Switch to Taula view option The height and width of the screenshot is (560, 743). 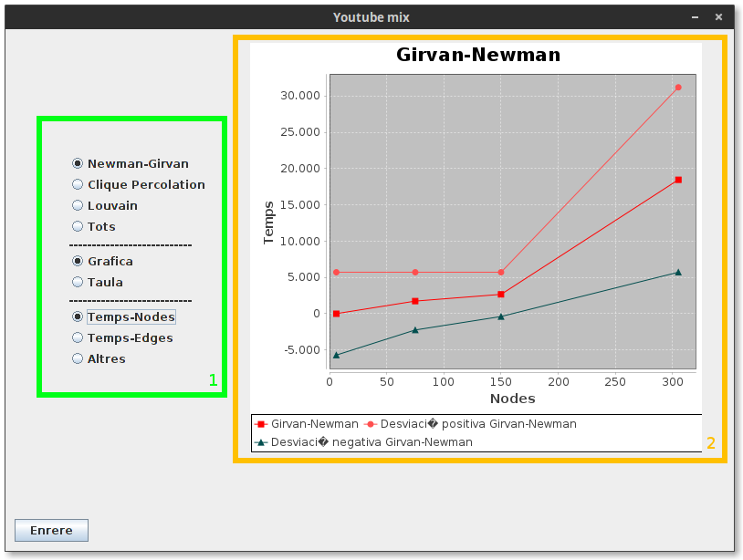98,282
